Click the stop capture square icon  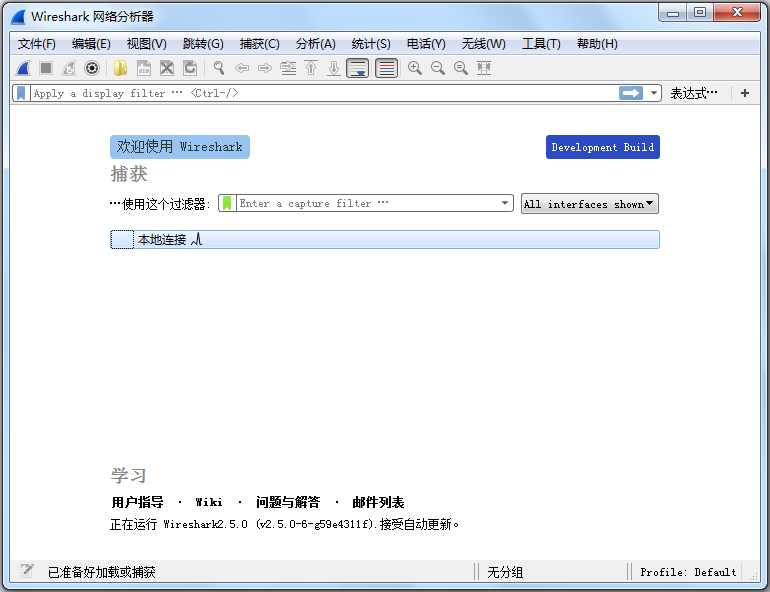point(46,68)
